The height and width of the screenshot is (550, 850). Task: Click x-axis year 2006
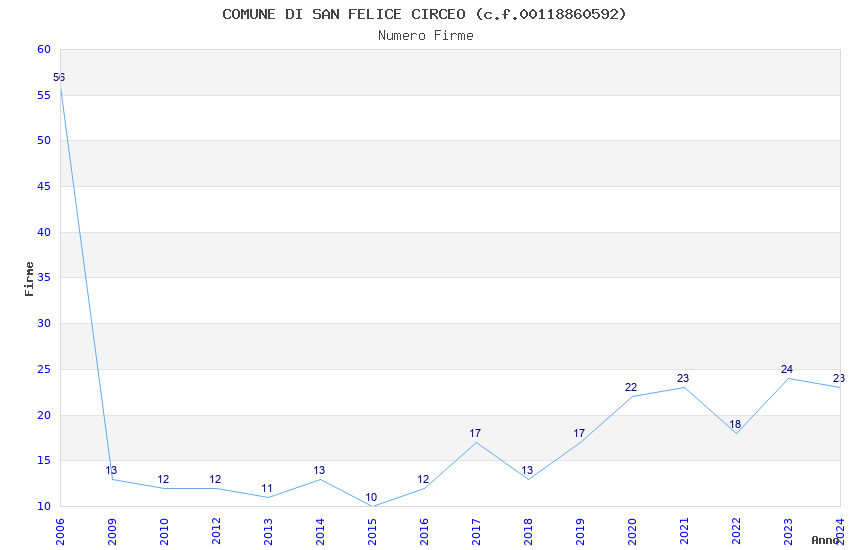(x=60, y=532)
